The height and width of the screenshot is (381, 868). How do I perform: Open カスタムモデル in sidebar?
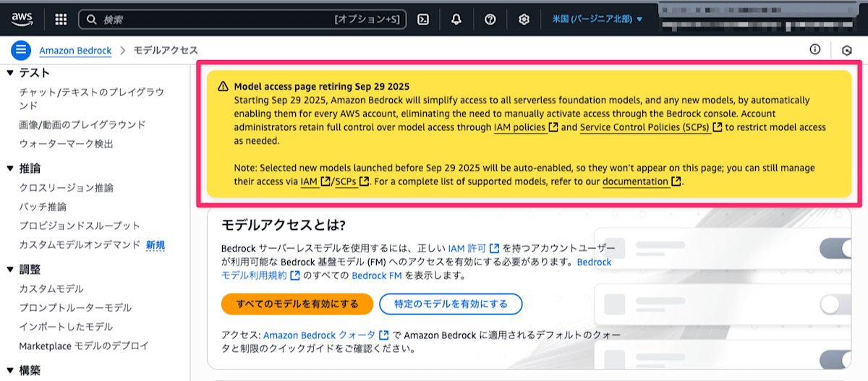[x=51, y=288]
